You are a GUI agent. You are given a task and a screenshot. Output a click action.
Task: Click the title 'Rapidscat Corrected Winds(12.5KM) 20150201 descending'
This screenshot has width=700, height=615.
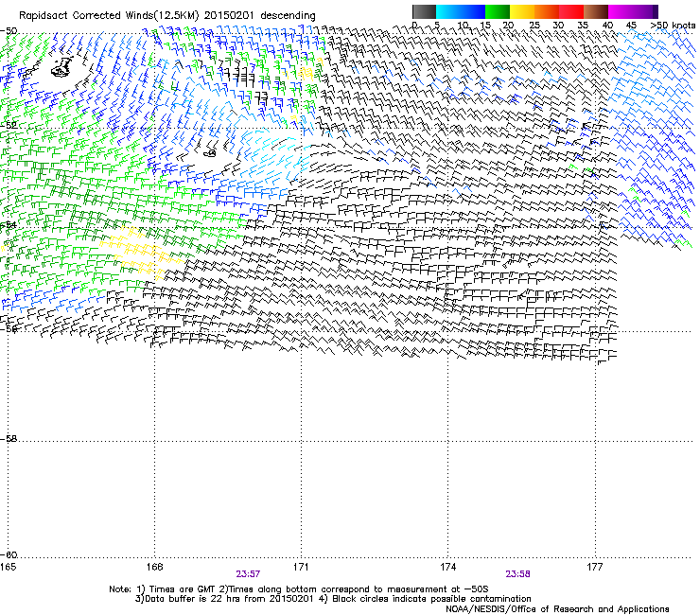pyautogui.click(x=167, y=16)
